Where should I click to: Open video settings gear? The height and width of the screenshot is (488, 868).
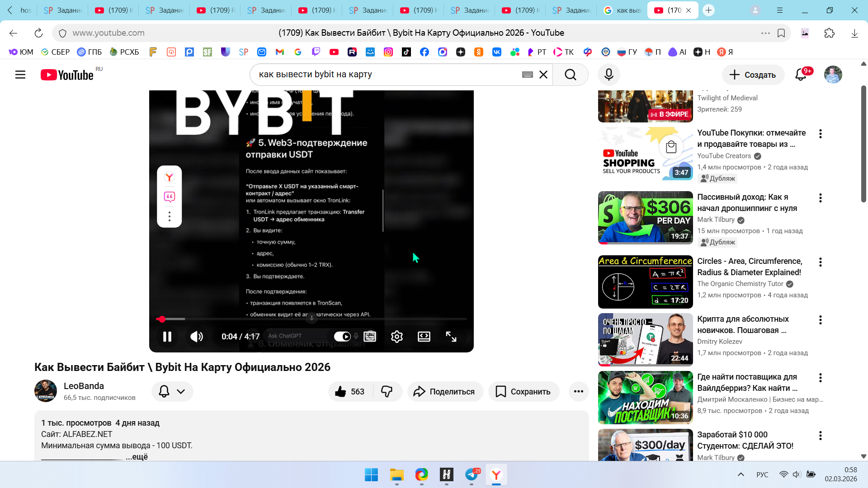click(396, 337)
